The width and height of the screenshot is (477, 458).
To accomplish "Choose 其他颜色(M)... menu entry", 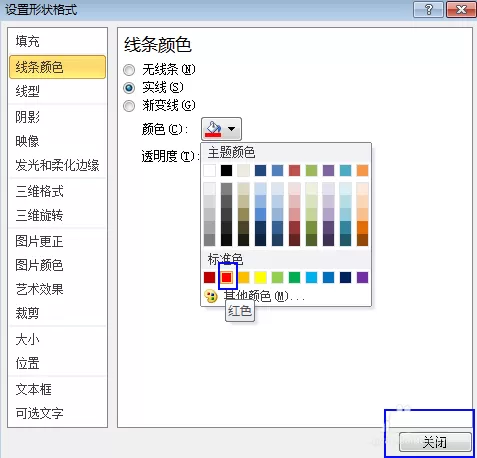I will (x=287, y=296).
